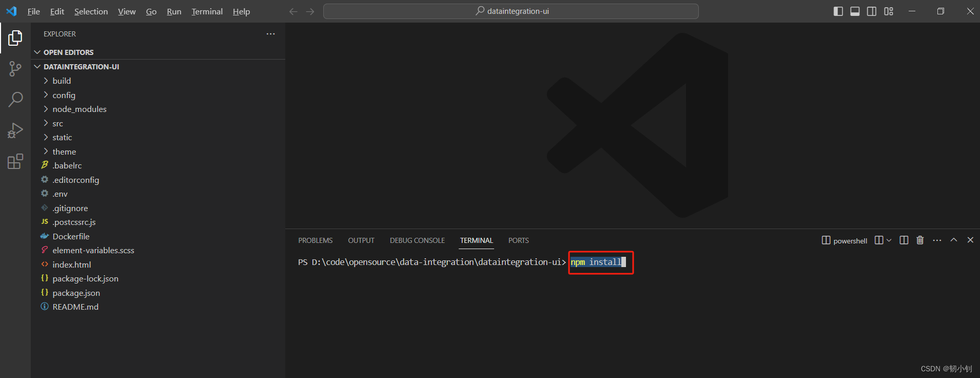The width and height of the screenshot is (980, 378).
Task: Open the Search view icon
Action: pos(15,100)
